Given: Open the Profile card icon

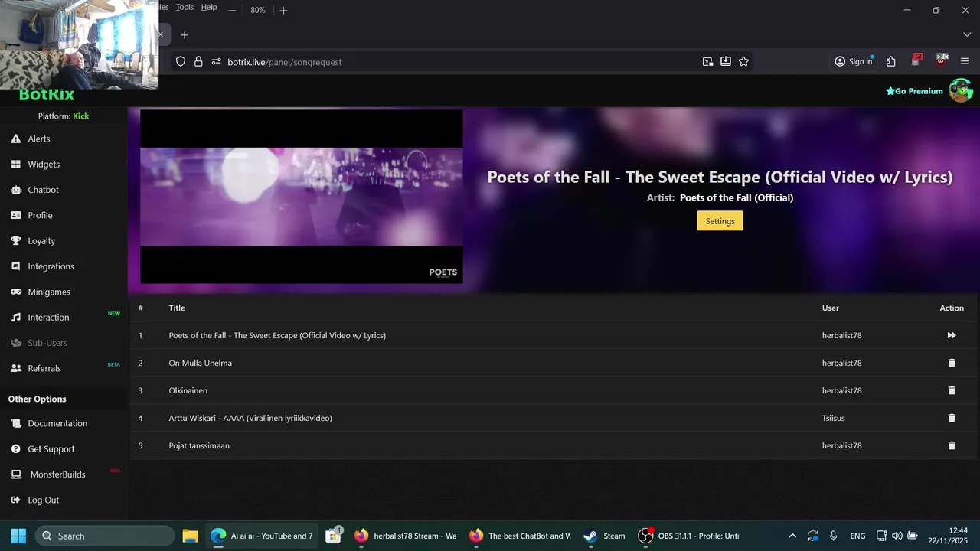Looking at the screenshot, I should click(15, 215).
